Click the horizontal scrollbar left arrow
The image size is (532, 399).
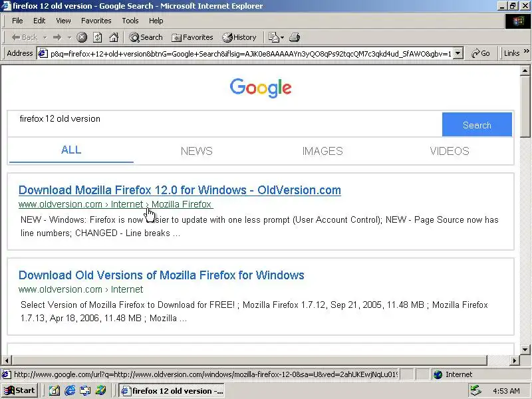[x=7, y=360]
